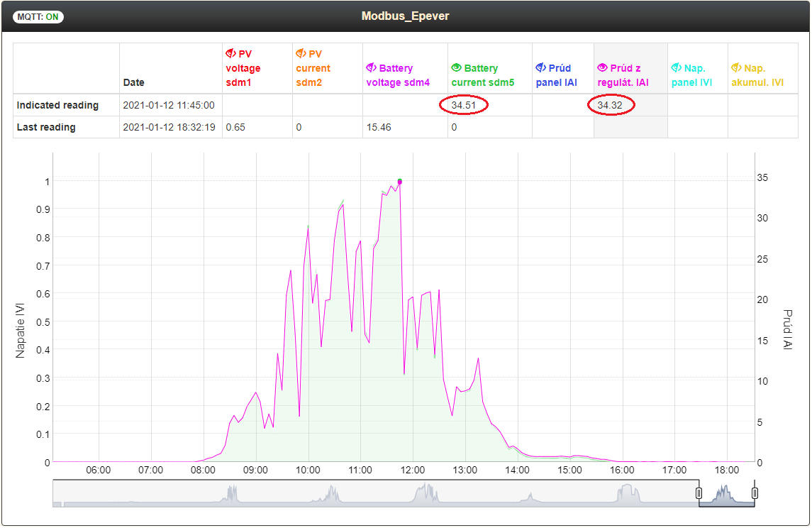Toggle the Prúd panel IAI eye icon

[x=540, y=68]
